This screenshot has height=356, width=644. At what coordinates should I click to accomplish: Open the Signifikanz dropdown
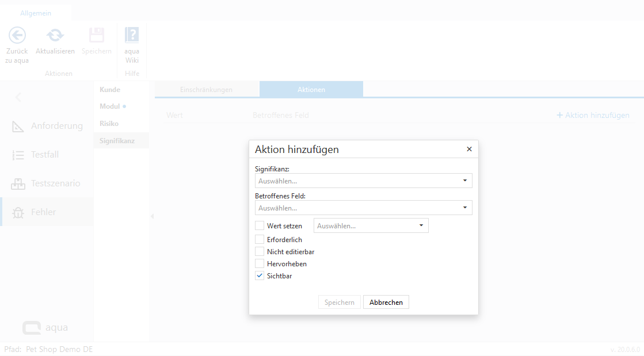(363, 181)
